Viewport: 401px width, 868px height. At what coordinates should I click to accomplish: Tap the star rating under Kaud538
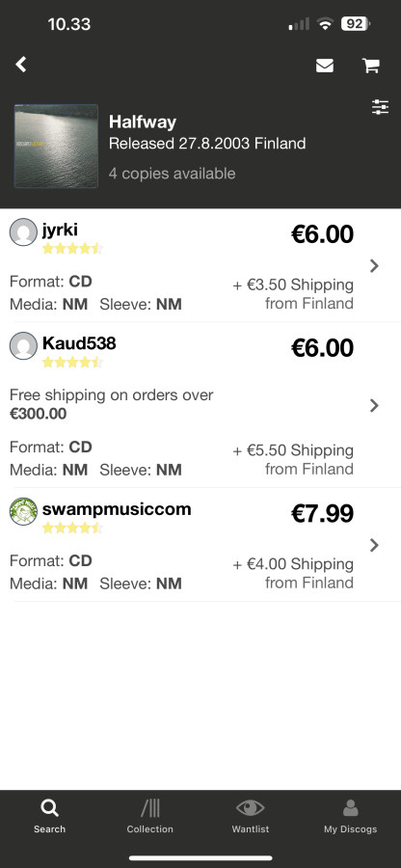click(x=72, y=362)
